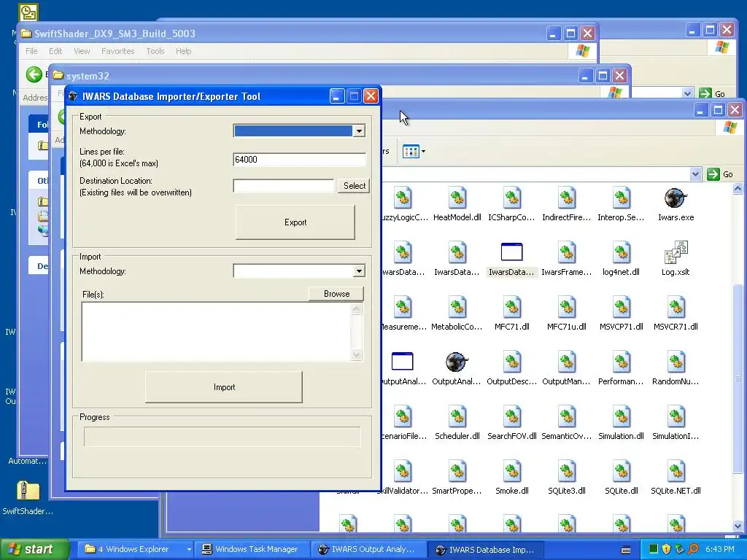Image resolution: width=747 pixels, height=560 pixels.
Task: Open Tools menu in SwiftShader window
Action: point(155,51)
